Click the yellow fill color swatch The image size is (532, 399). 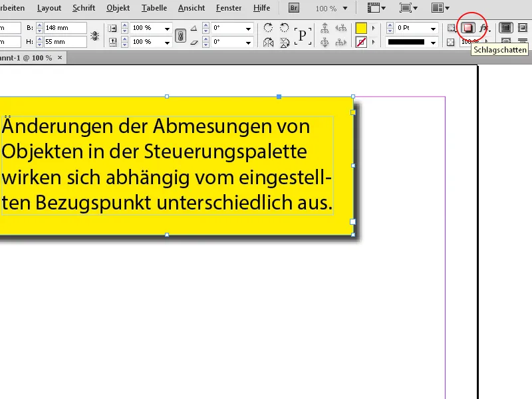click(x=361, y=28)
